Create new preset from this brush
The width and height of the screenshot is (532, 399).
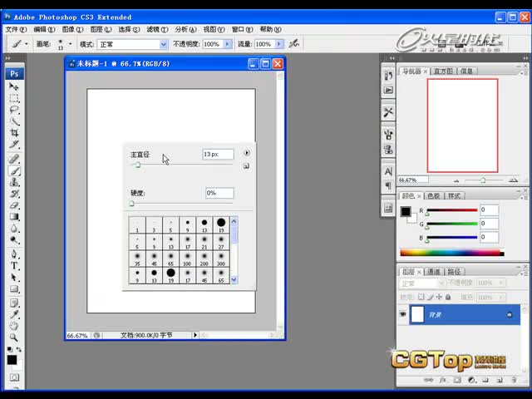[246, 166]
